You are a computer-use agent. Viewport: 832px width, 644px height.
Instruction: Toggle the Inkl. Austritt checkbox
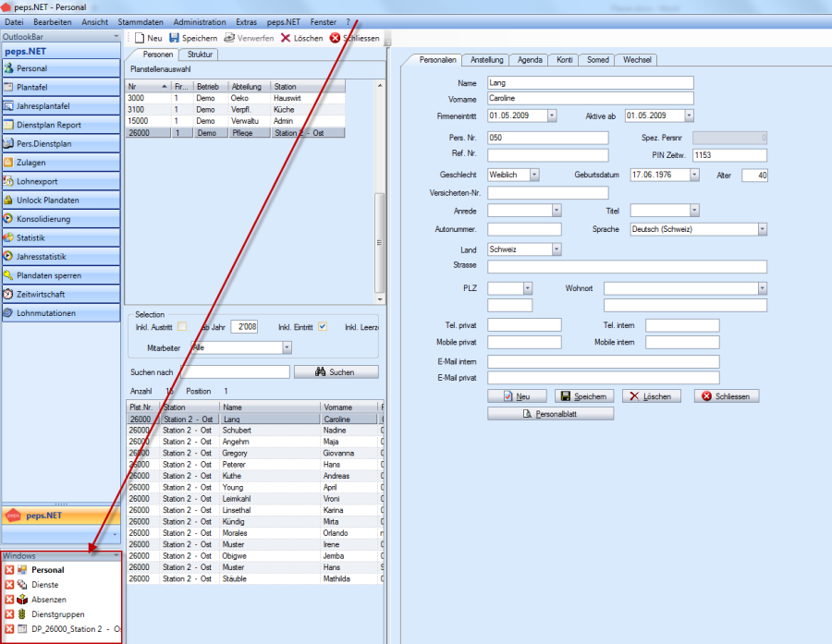pos(182,326)
